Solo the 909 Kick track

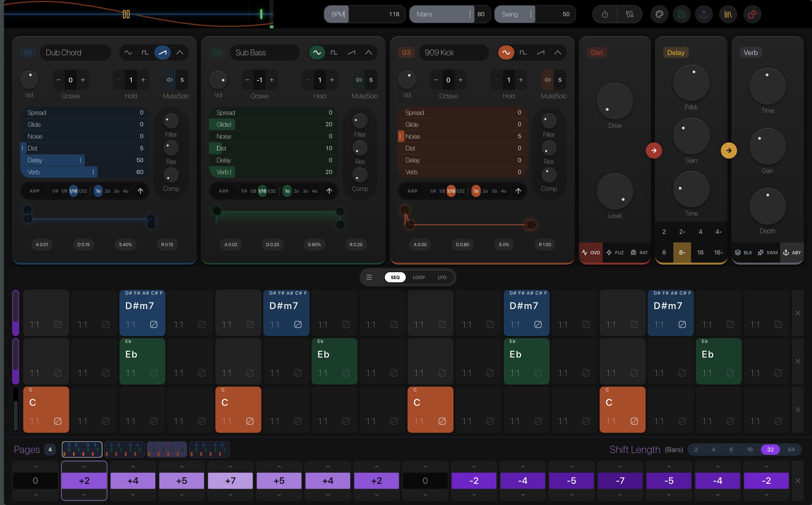point(560,80)
